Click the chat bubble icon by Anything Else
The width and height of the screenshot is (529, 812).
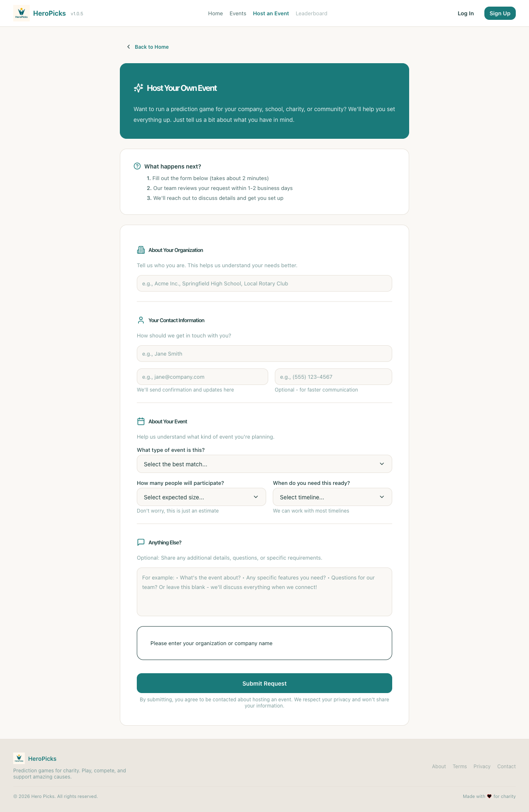[141, 542]
